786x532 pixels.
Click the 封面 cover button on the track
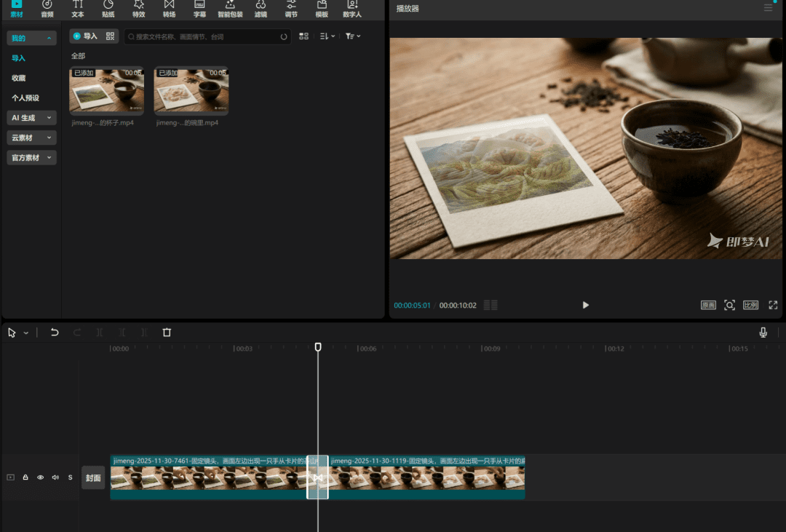point(93,478)
